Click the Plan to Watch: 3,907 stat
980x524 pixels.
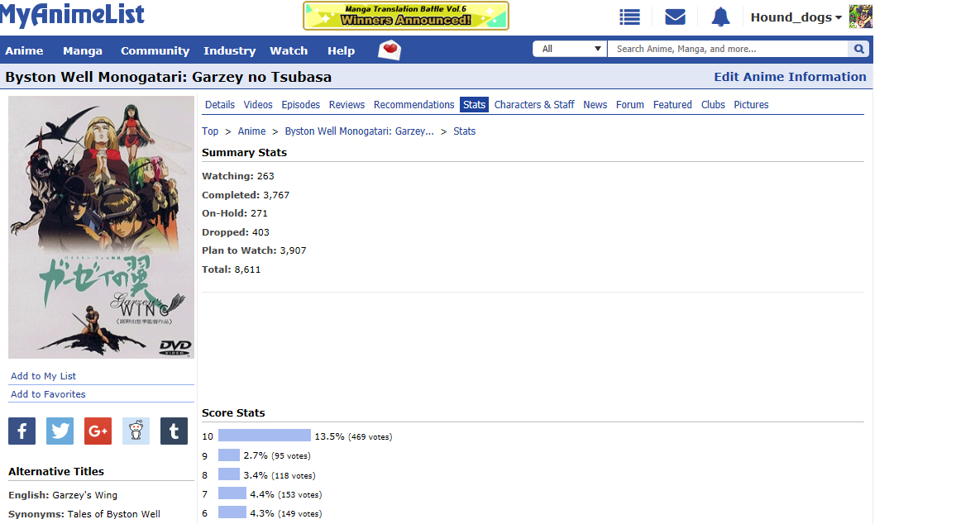point(254,250)
